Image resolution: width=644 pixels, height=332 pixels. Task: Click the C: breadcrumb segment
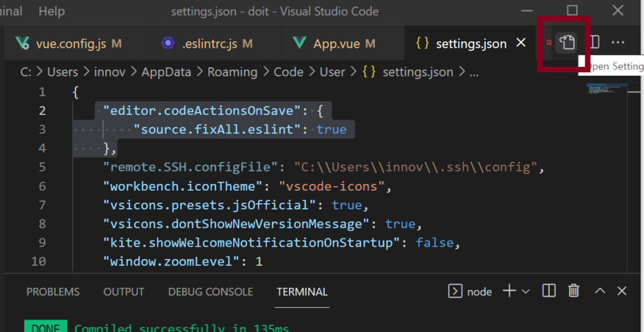[26, 72]
